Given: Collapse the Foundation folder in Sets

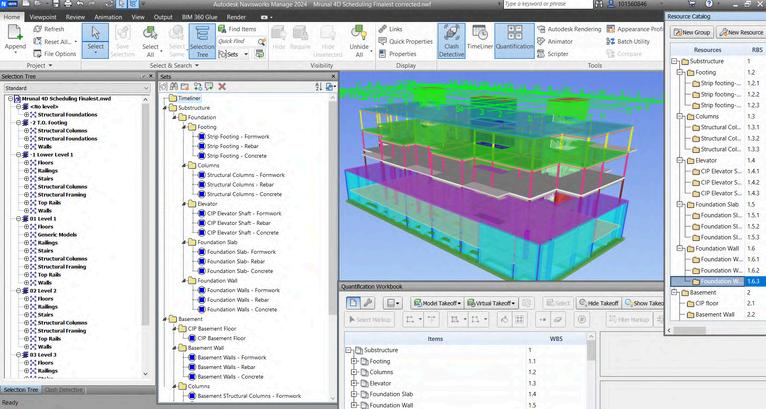Looking at the screenshot, I should click(174, 117).
